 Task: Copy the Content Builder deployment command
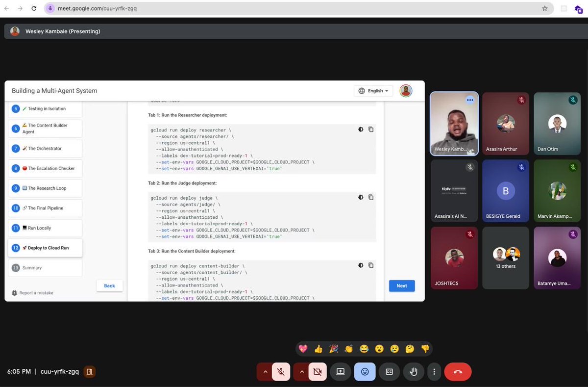tap(371, 265)
